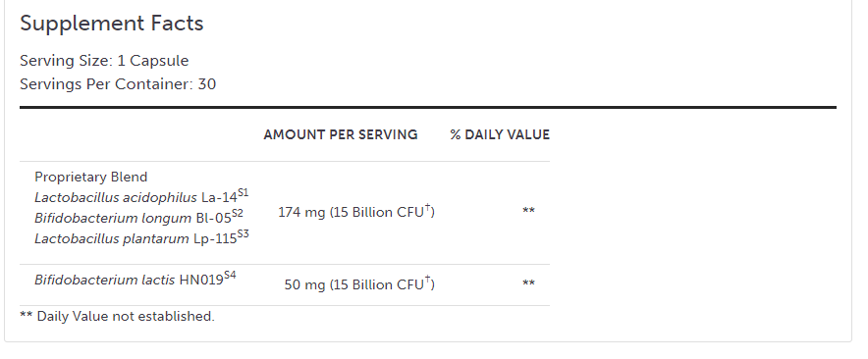The image size is (868, 359).
Task: Click Bifidobacterium lactis HN019 entry
Action: [129, 280]
